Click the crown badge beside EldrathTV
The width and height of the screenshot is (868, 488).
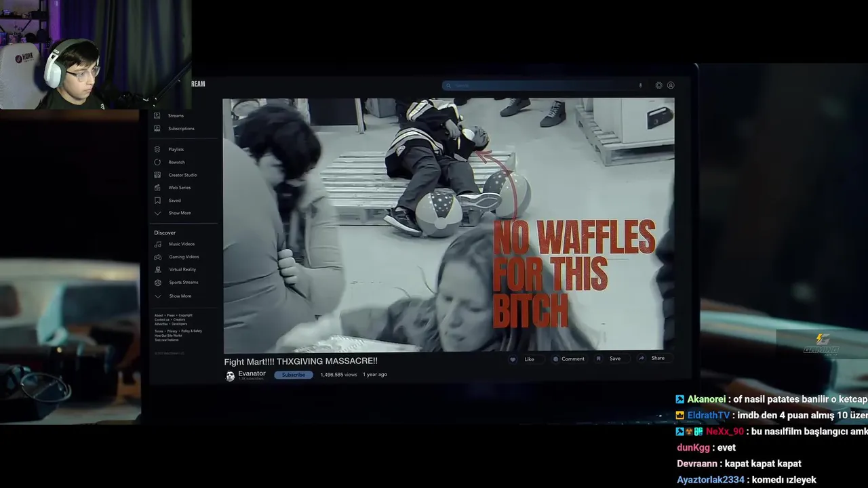coord(680,415)
